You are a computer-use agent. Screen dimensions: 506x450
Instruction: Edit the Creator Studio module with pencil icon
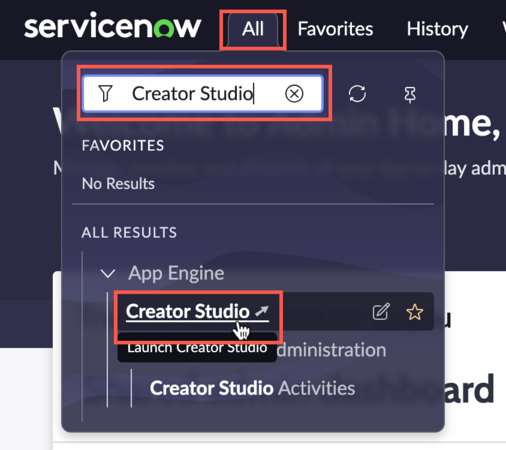[x=381, y=312]
